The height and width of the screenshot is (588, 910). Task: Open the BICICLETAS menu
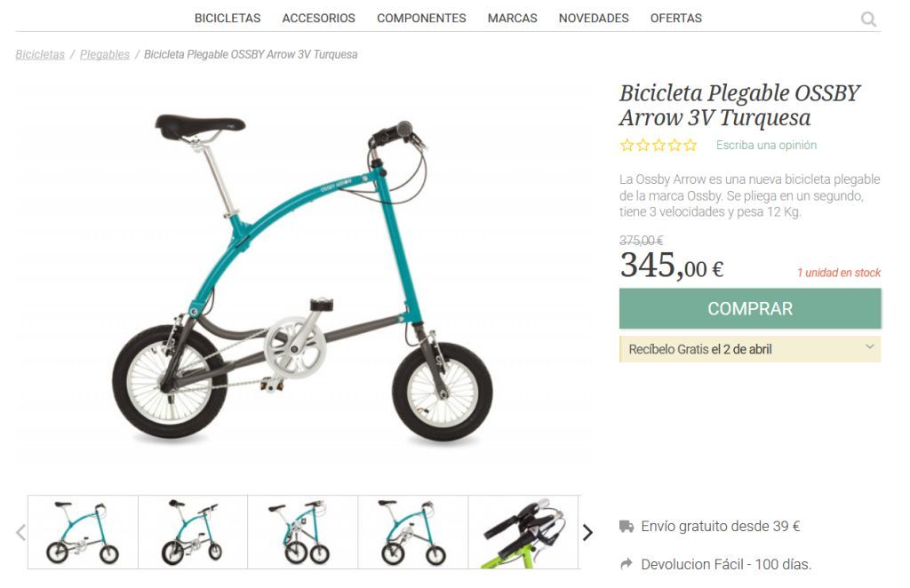point(227,18)
